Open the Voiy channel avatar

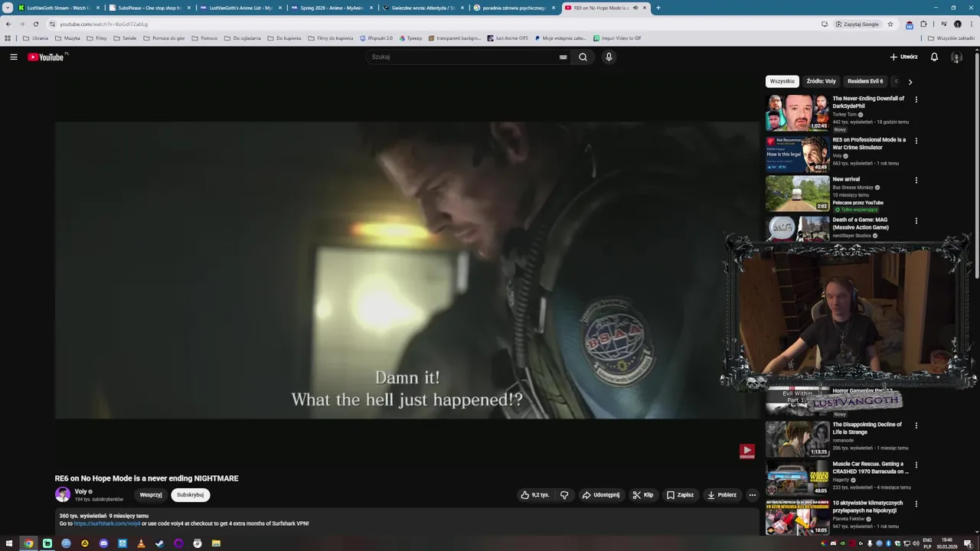[x=63, y=494]
